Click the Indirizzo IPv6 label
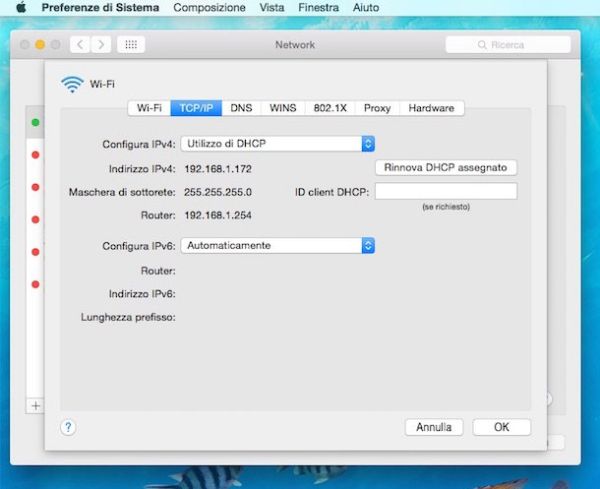The width and height of the screenshot is (600, 489). point(142,294)
